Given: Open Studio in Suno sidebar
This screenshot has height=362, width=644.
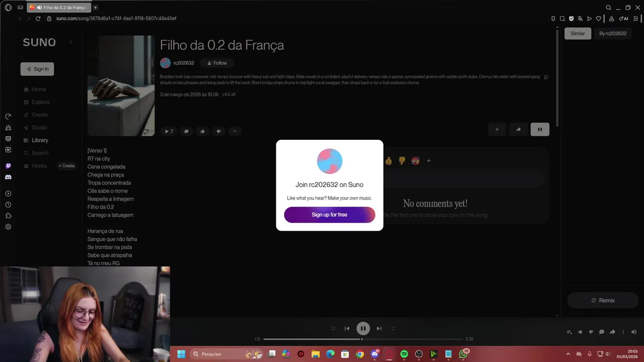Looking at the screenshot, I should tap(35, 128).
